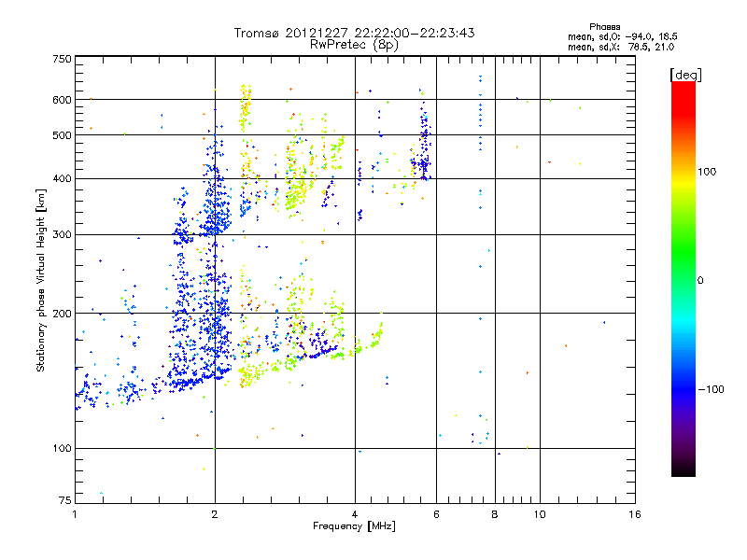Click the colorbar's red top region
747x560 pixels.
click(x=684, y=98)
